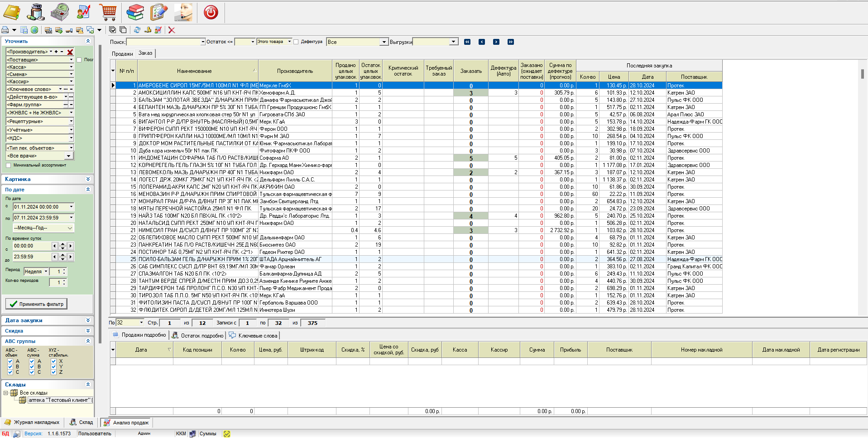Go to previous page navigation arrow
868x438 pixels.
[482, 42]
